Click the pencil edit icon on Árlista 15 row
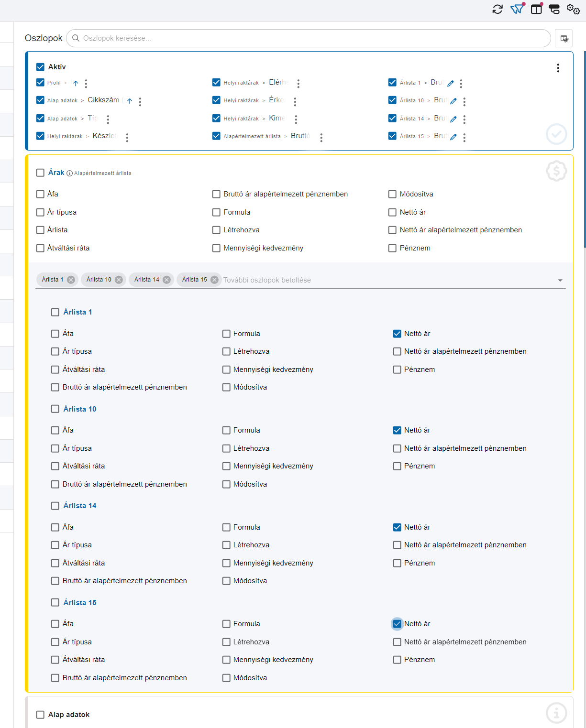 coord(453,137)
